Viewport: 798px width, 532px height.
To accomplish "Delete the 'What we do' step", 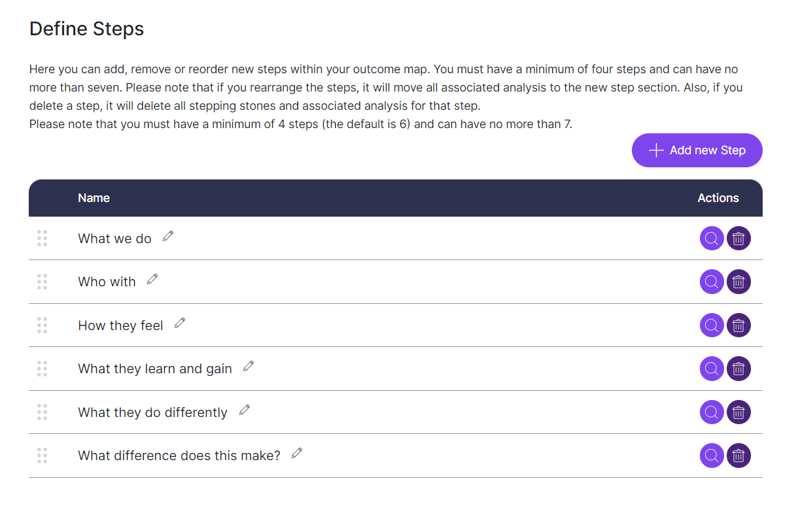I will point(738,239).
